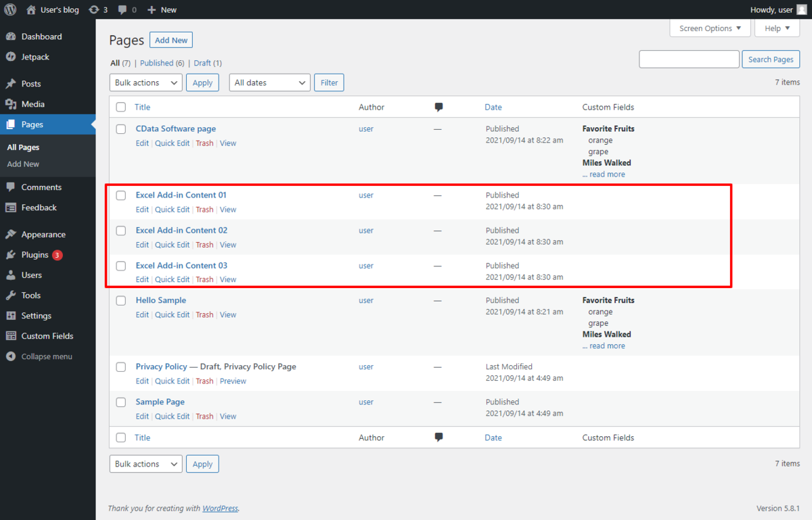
Task: Edit the Excel Add-in Content 03 page
Action: (142, 280)
